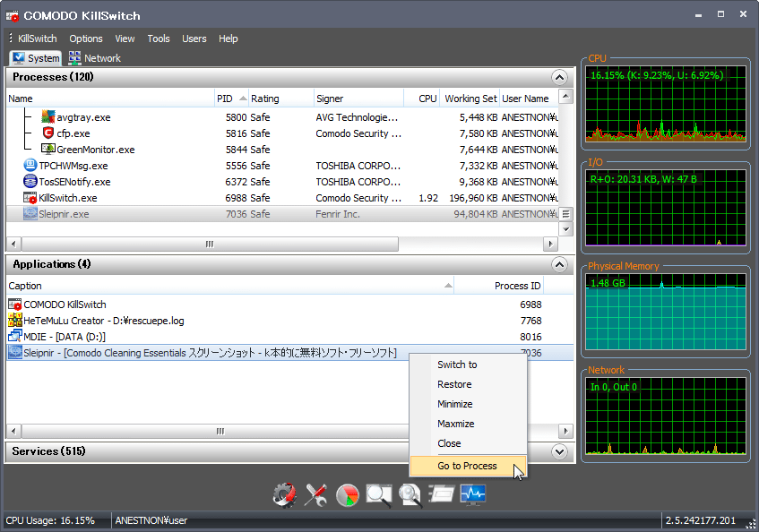Click the HeTeMuLu Creator application icon
The width and height of the screenshot is (759, 532).
(x=15, y=320)
